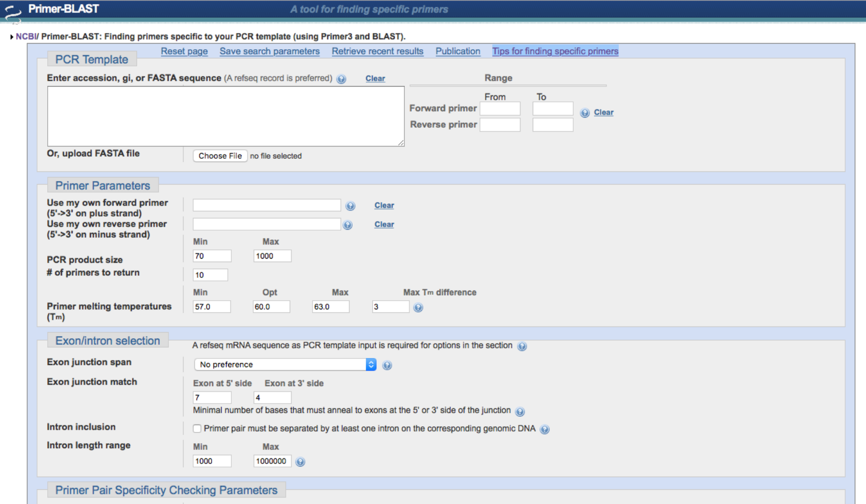Focus the own reverse primer input
This screenshot has width=866, height=504.
point(267,224)
